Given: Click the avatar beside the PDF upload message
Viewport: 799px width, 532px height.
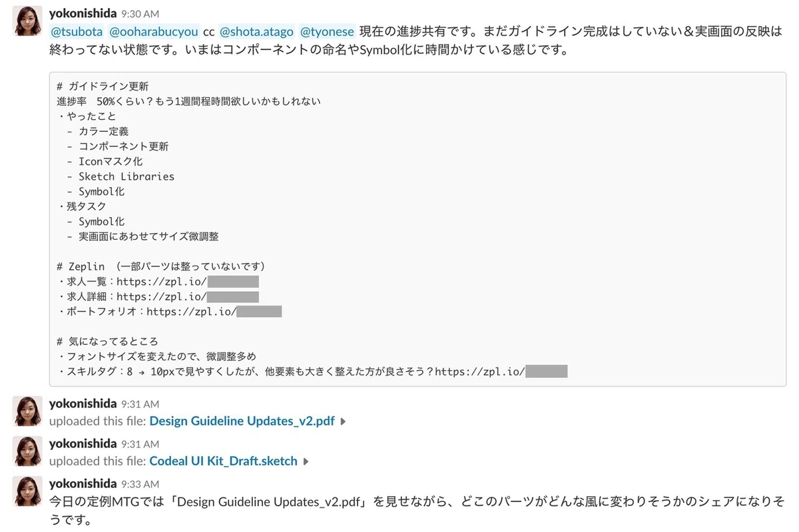Looking at the screenshot, I should [28, 411].
